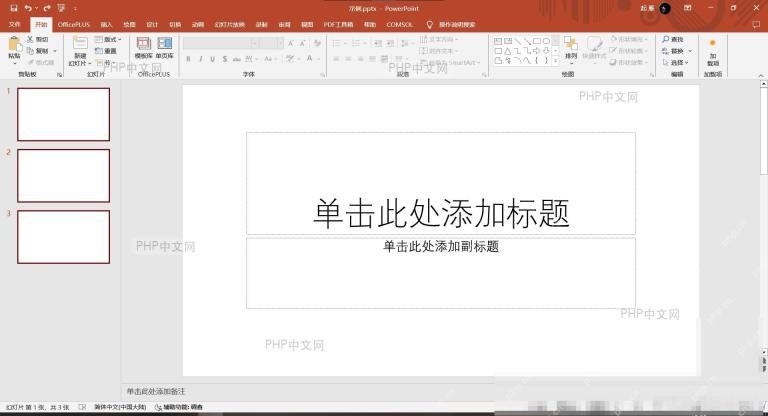The image size is (768, 416).
Task: Click the user account avatar icon
Action: [665, 8]
